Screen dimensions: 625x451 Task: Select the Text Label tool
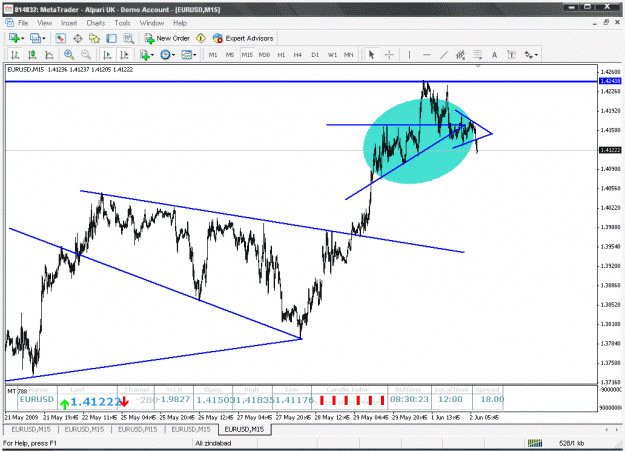click(511, 55)
